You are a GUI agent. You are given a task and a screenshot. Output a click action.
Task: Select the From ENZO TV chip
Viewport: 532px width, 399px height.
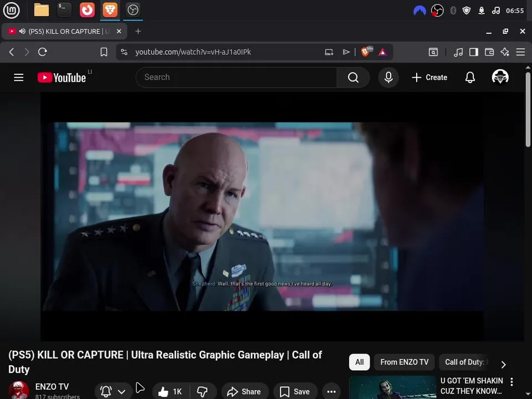tap(405, 362)
